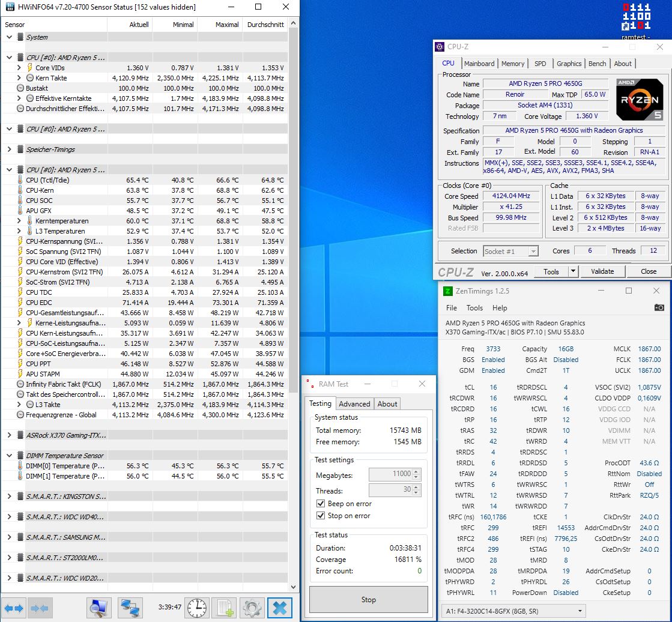Click the remote monitoring network icon
Viewport: 672px width, 622px height.
[132, 608]
